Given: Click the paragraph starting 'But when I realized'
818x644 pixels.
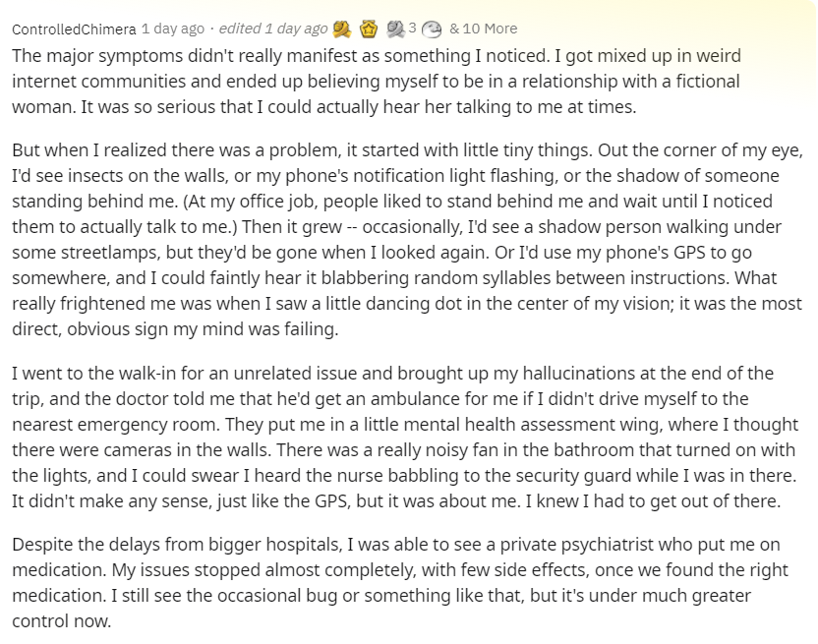Looking at the screenshot, I should click(407, 240).
